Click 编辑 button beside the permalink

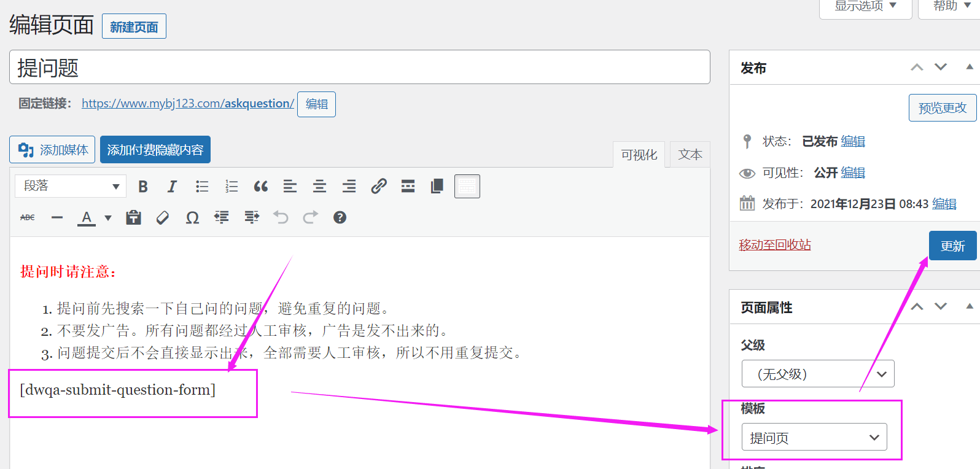click(317, 104)
